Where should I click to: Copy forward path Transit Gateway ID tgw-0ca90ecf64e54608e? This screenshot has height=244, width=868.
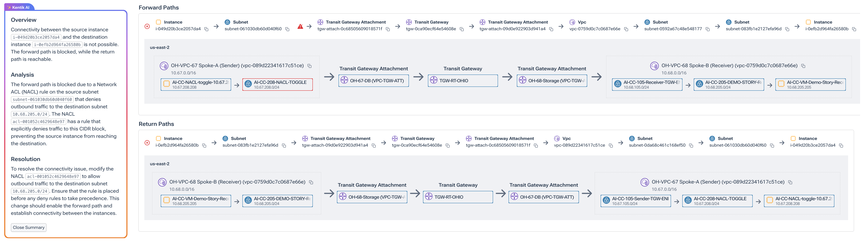(462, 29)
